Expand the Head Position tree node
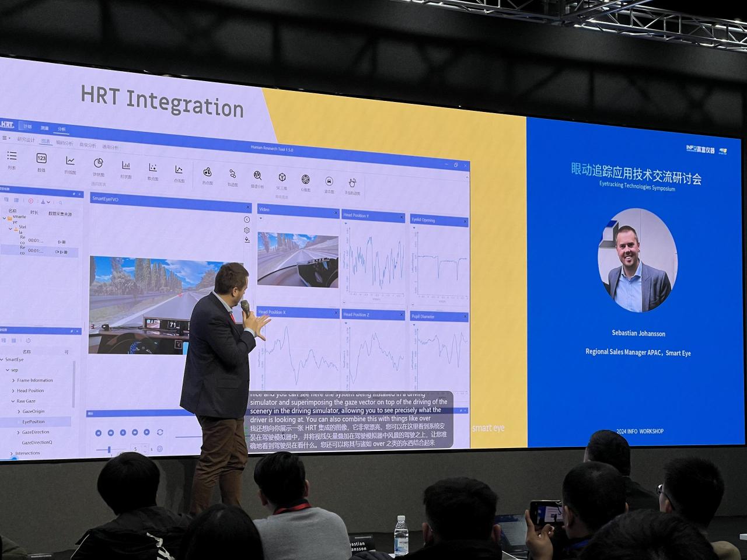Viewport: 747px width, 560px height. point(13,391)
